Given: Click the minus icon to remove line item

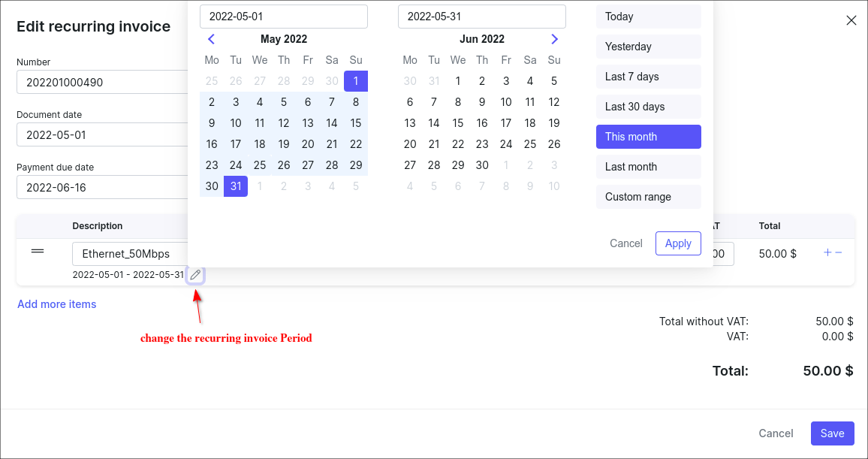Looking at the screenshot, I should (x=839, y=253).
